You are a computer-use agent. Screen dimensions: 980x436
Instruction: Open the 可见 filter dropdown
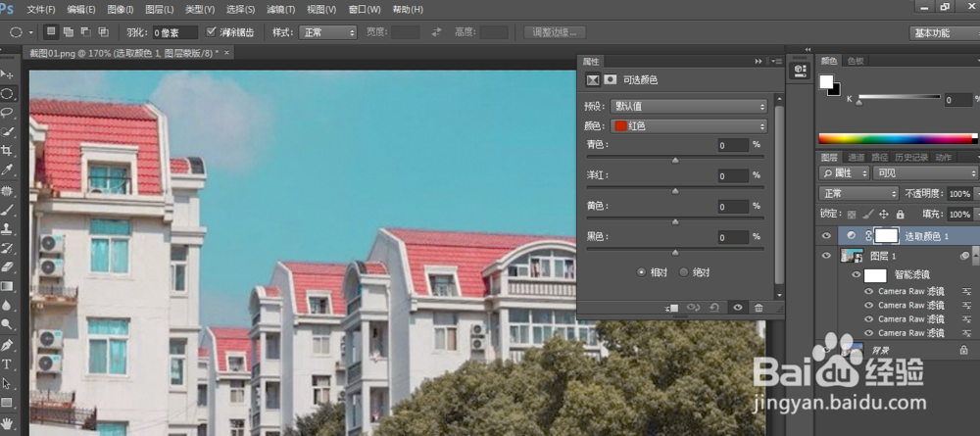(x=926, y=173)
